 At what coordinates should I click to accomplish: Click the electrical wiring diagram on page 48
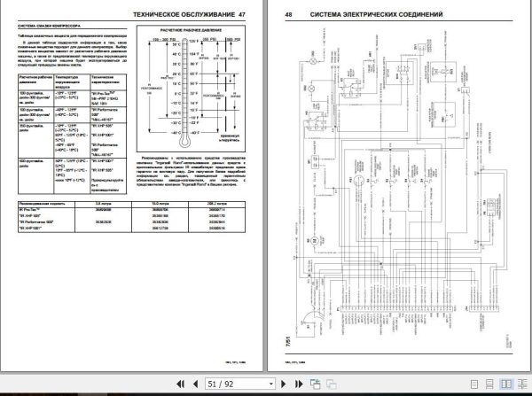pos(402,183)
